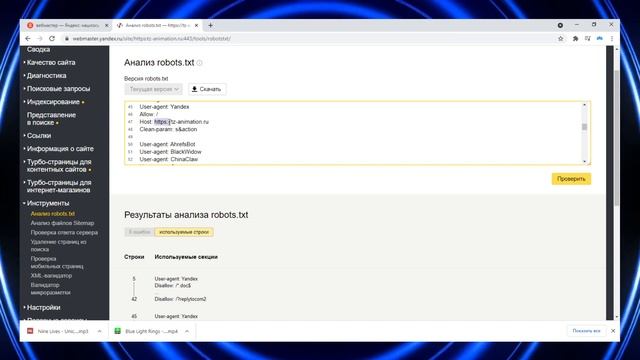This screenshot has width=640, height=360.
Task: Open a new browser tab with plus
Action: (x=210, y=25)
